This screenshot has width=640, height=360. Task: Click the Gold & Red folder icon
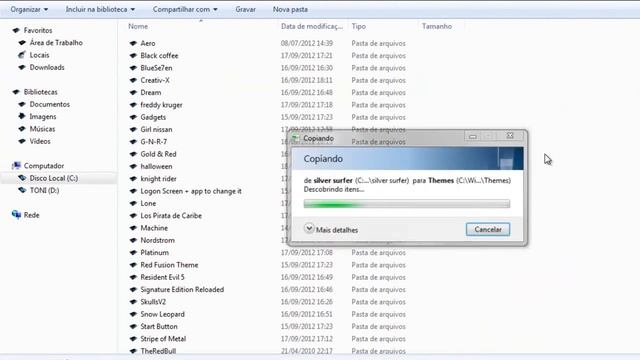(x=133, y=154)
